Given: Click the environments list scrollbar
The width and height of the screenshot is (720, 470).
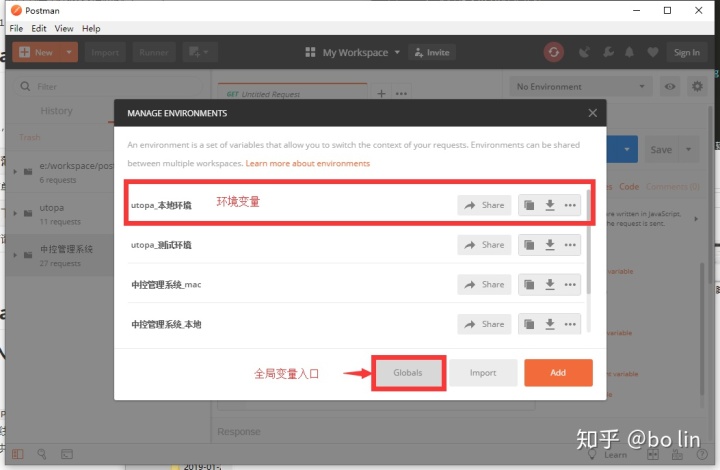Looking at the screenshot, I should point(588,240).
